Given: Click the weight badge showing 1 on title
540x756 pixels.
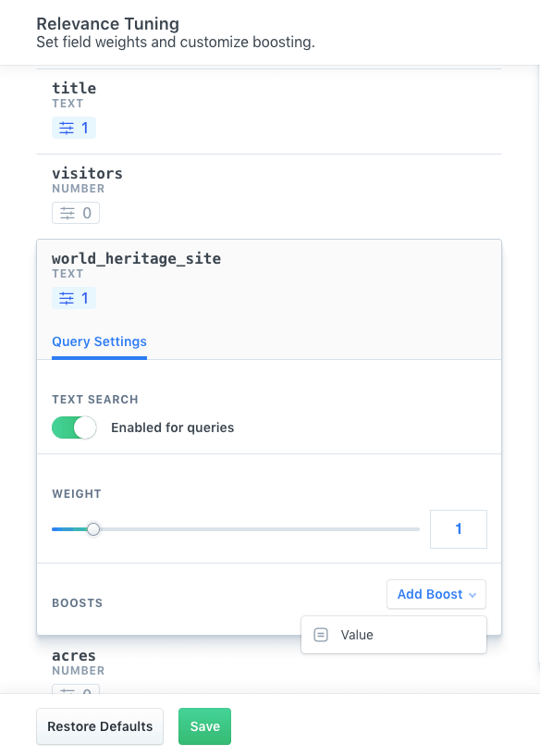Looking at the screenshot, I should pyautogui.click(x=73, y=127).
